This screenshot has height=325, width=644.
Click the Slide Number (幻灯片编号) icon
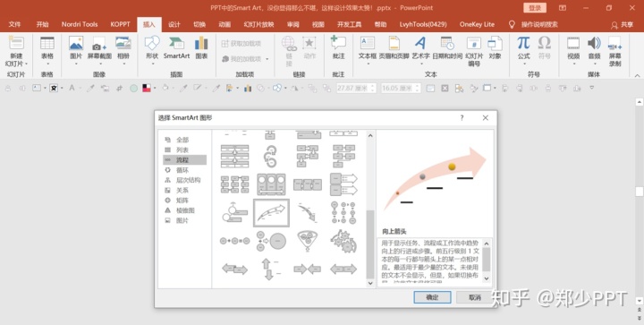coord(473,43)
